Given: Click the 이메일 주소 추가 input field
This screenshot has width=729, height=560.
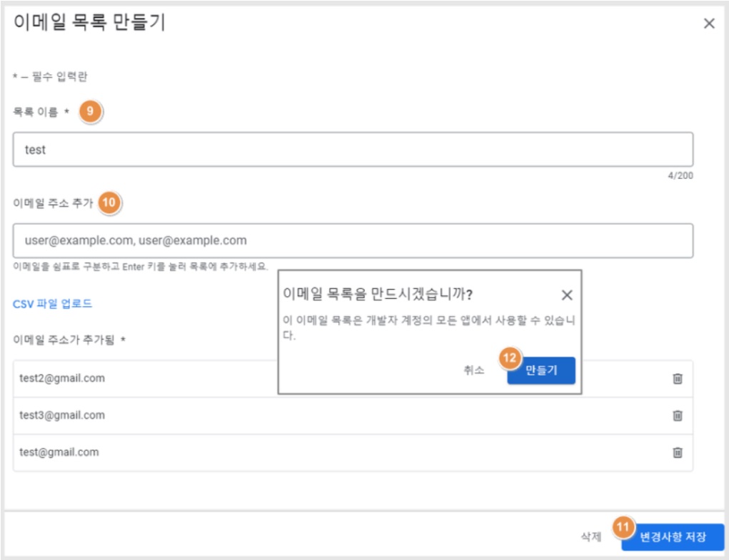Looking at the screenshot, I should [x=353, y=240].
